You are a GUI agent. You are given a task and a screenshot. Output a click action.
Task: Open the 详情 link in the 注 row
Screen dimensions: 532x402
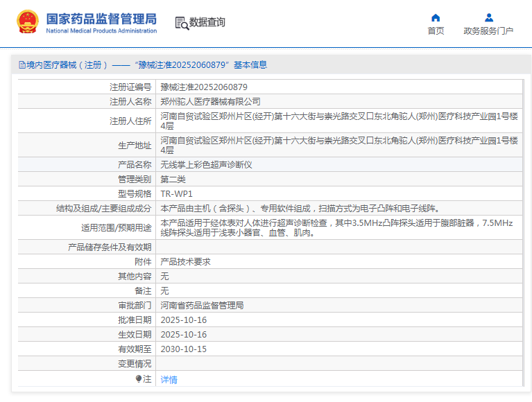coord(169,380)
